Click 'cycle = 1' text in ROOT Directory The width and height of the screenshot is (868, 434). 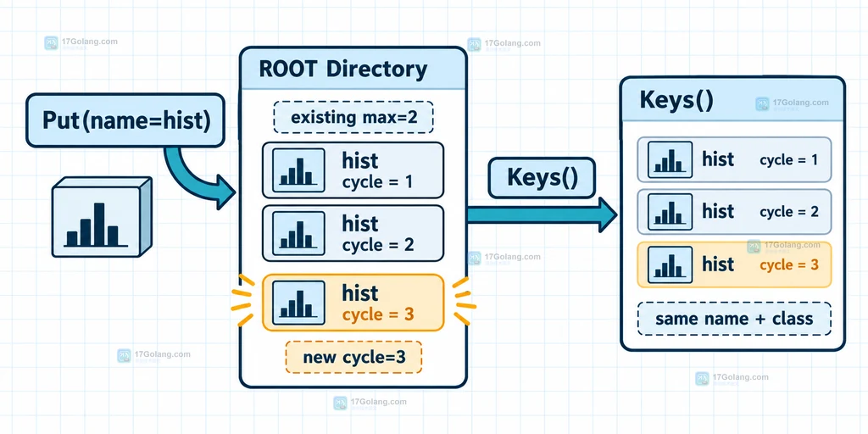(x=377, y=181)
